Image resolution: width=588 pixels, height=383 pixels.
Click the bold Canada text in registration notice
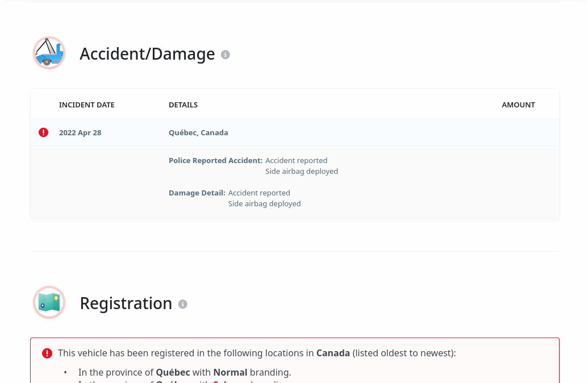click(333, 353)
